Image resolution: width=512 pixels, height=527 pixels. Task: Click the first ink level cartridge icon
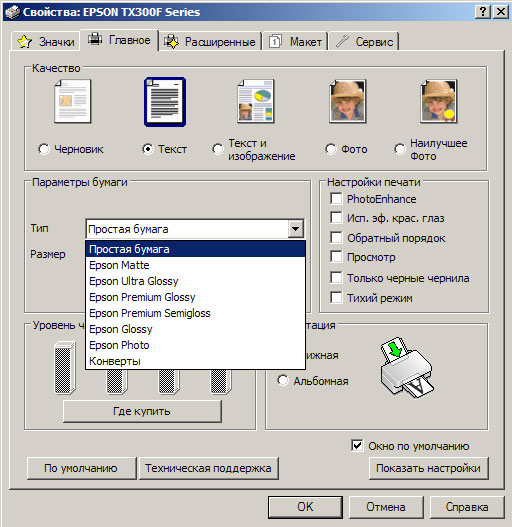point(65,367)
